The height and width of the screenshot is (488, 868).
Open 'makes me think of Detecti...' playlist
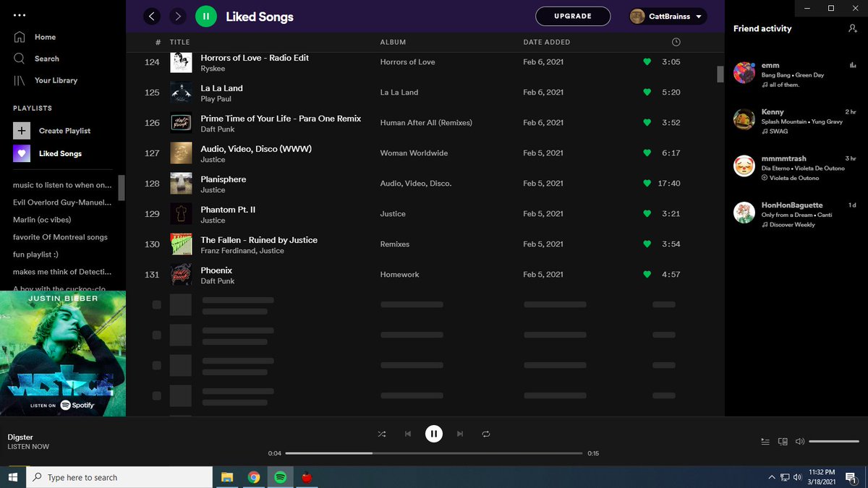tap(62, 272)
